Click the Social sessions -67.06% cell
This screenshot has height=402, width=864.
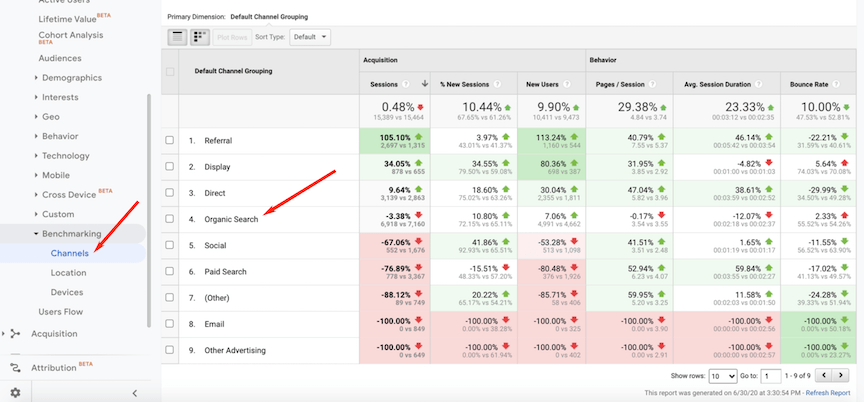[x=395, y=245]
